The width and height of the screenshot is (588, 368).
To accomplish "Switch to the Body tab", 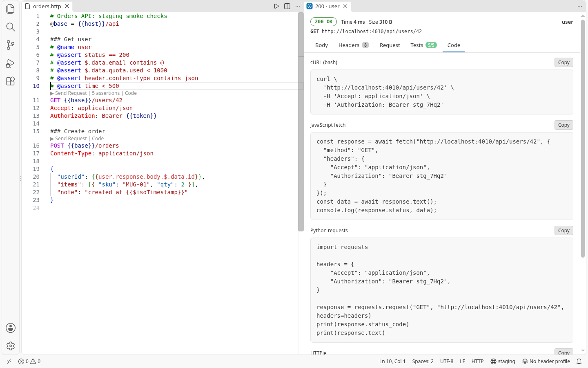I will point(321,45).
